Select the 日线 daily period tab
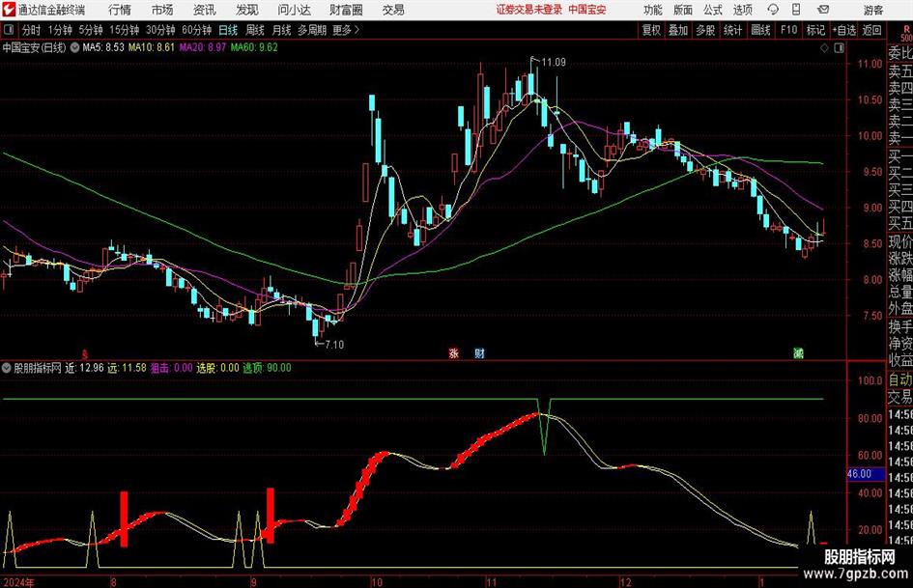The height and width of the screenshot is (588, 913). coord(228,30)
